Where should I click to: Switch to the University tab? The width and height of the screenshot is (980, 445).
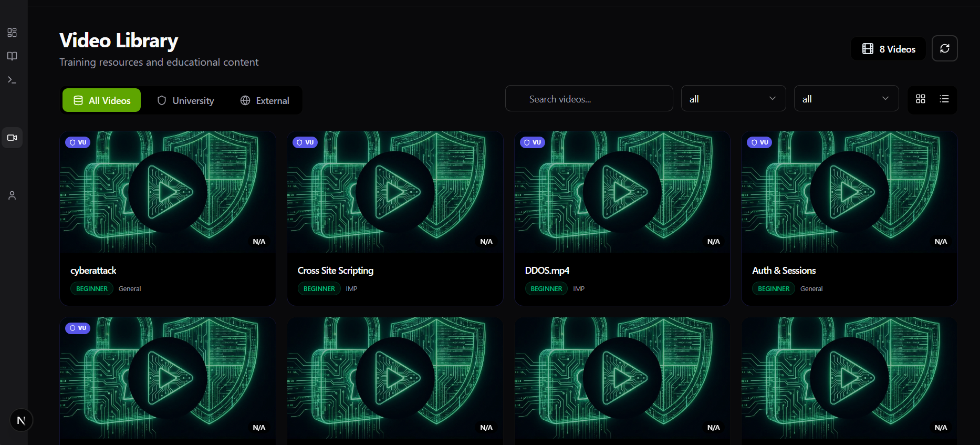pos(186,100)
